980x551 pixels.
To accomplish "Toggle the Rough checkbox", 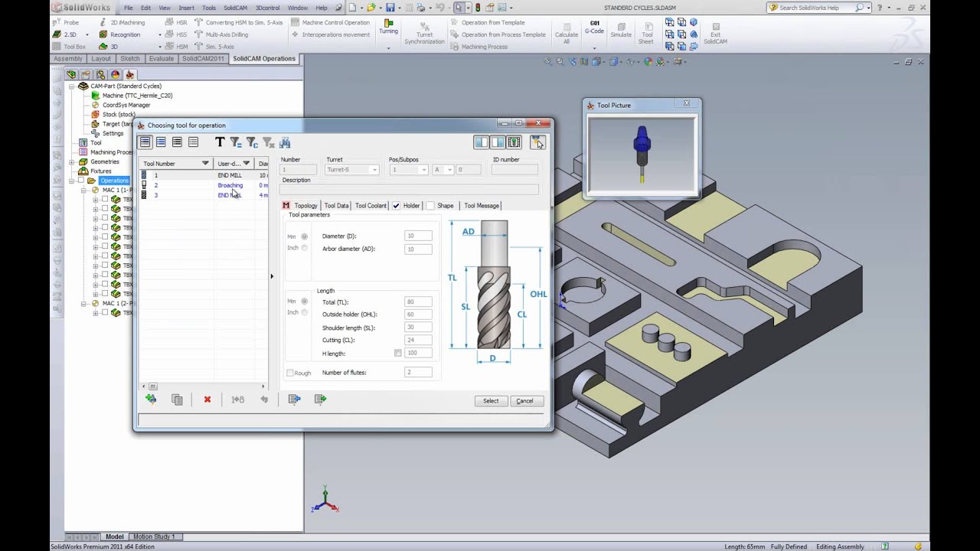I will click(x=290, y=373).
